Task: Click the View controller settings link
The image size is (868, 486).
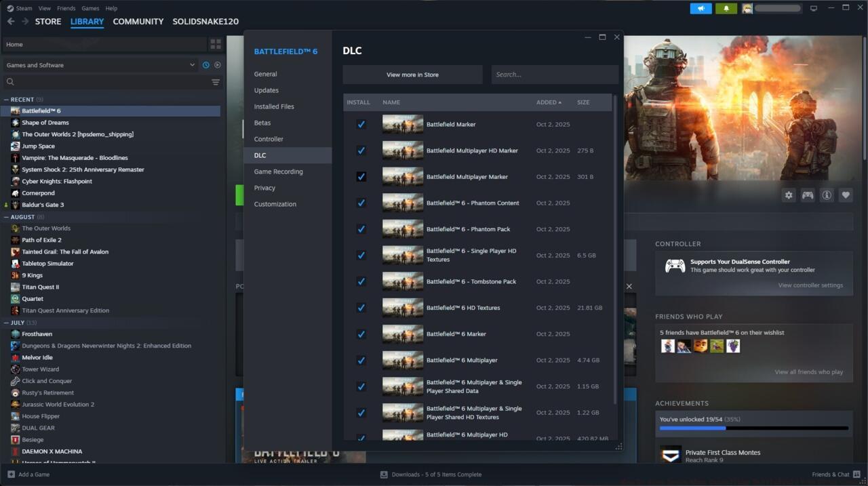Action: coord(810,285)
